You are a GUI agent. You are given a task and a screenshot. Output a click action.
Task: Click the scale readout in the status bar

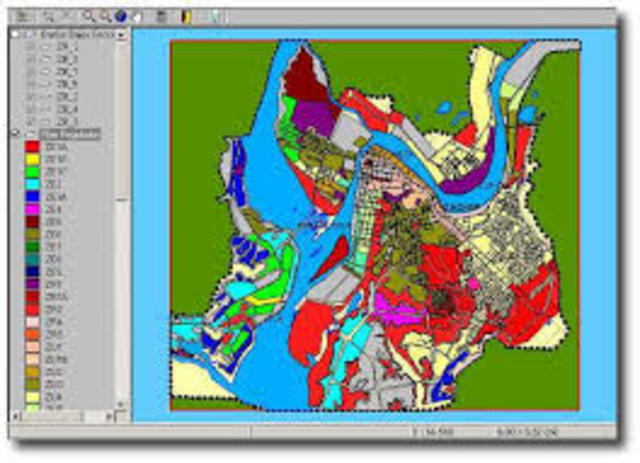click(x=433, y=432)
